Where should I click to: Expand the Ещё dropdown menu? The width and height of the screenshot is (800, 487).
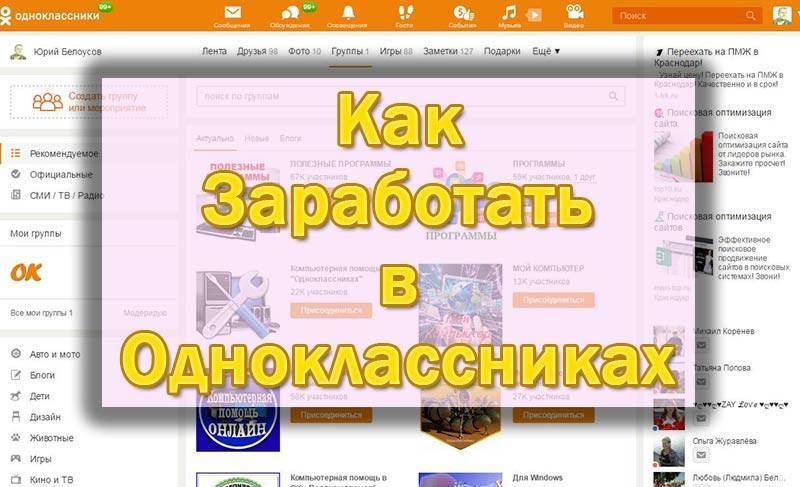click(x=546, y=51)
